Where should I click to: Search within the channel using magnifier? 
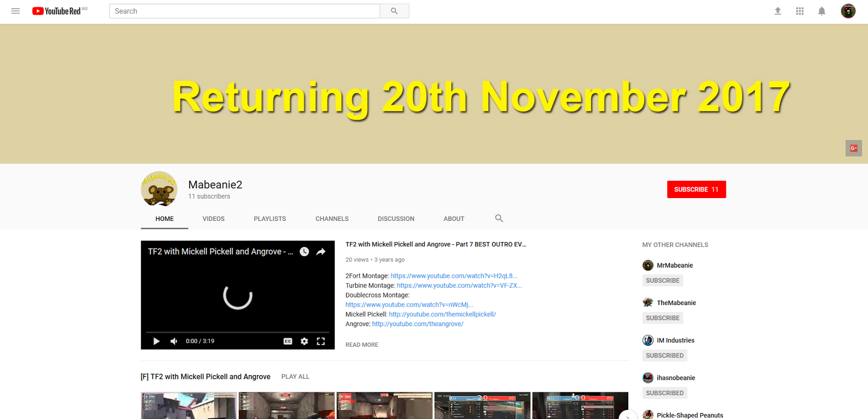pyautogui.click(x=499, y=218)
